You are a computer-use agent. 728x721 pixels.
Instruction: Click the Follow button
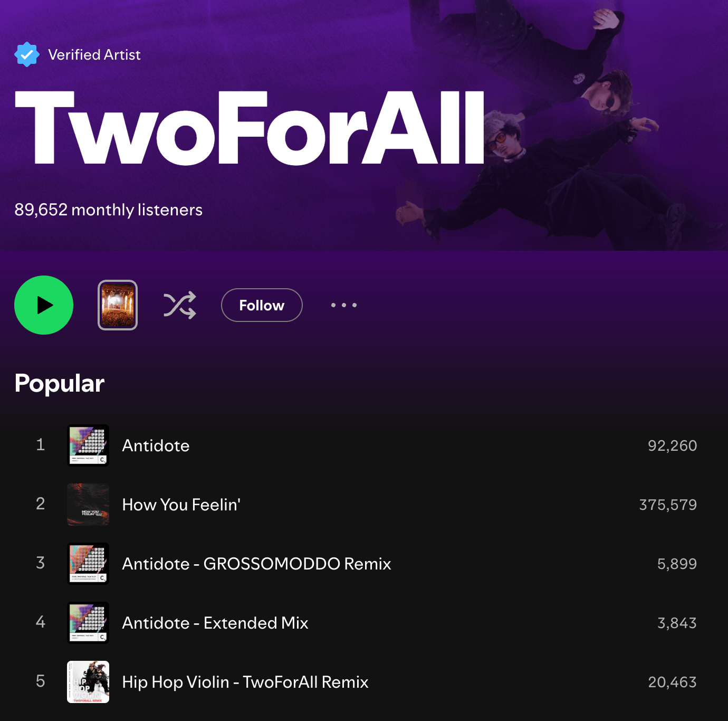tap(262, 305)
